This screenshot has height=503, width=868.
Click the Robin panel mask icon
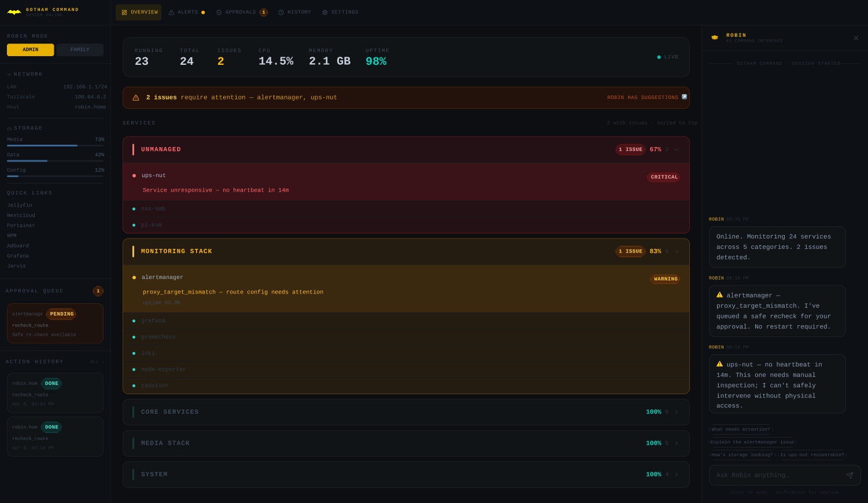715,38
